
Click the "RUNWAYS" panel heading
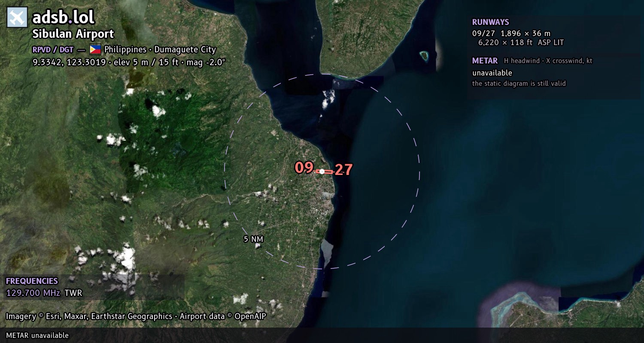pos(491,22)
